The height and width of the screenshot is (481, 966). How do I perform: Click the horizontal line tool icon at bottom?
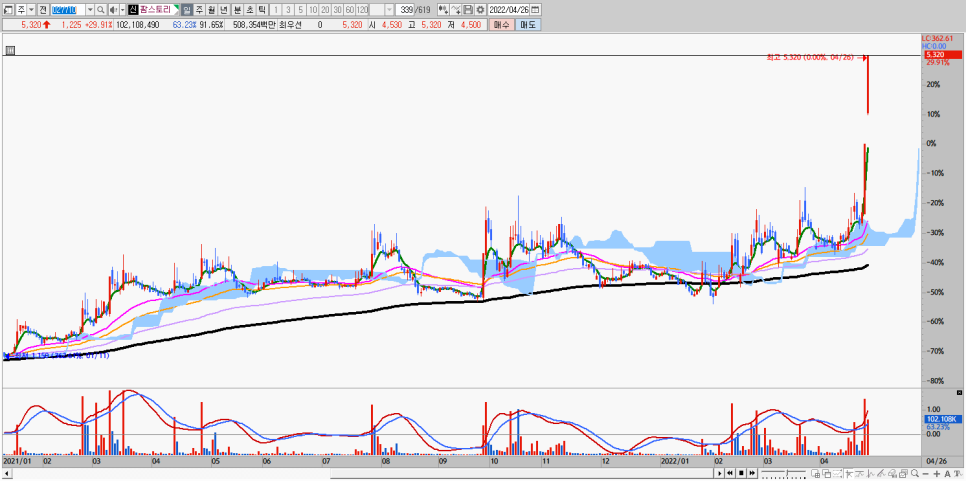pos(860,474)
